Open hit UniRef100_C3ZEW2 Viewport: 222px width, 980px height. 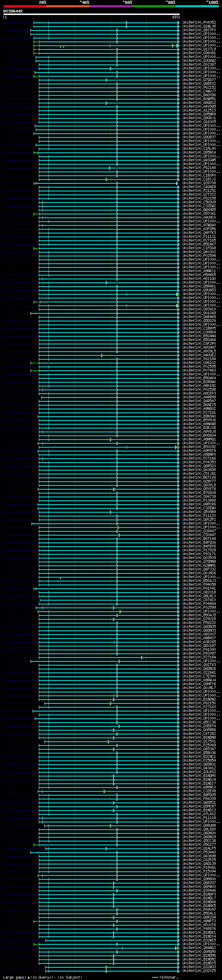(x=199, y=206)
